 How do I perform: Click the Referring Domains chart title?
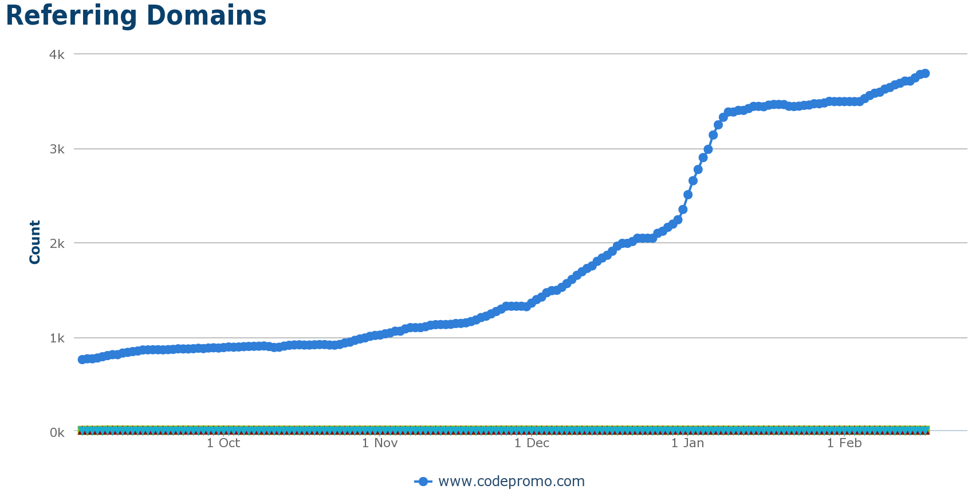point(136,15)
